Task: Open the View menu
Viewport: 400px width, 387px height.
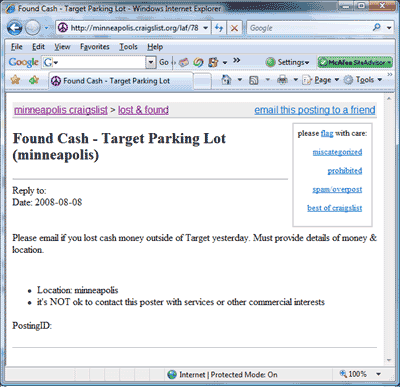Action: tap(62, 47)
